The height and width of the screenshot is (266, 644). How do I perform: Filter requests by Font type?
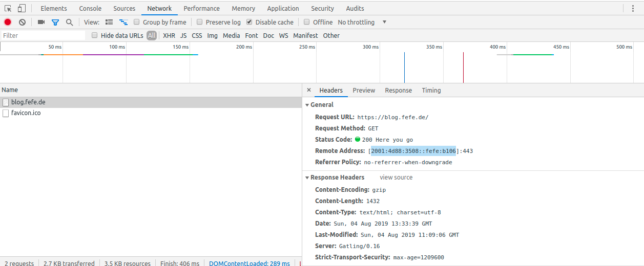pos(252,35)
